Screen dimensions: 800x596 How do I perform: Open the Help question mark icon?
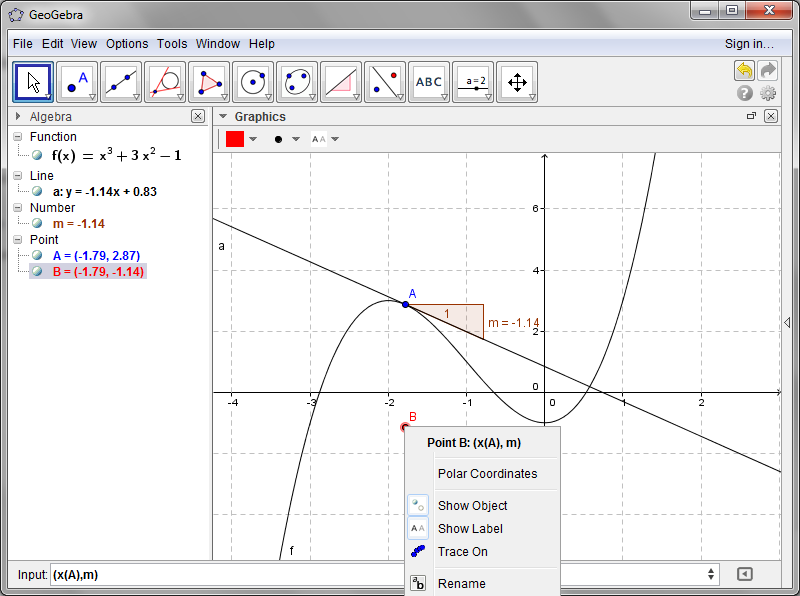(x=744, y=93)
